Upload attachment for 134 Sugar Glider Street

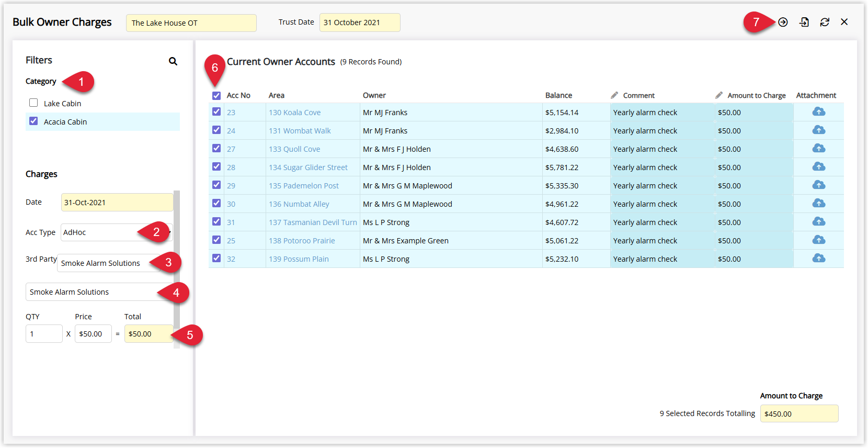pyautogui.click(x=819, y=166)
